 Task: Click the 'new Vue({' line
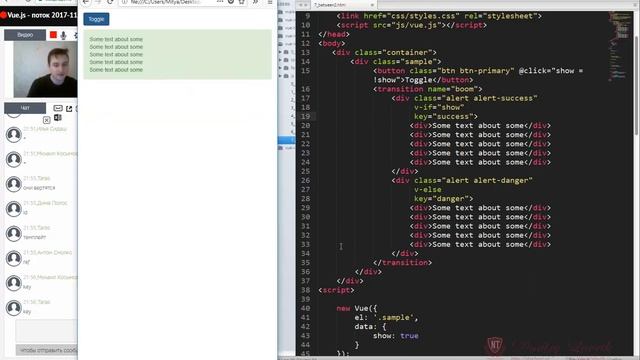[x=357, y=309]
